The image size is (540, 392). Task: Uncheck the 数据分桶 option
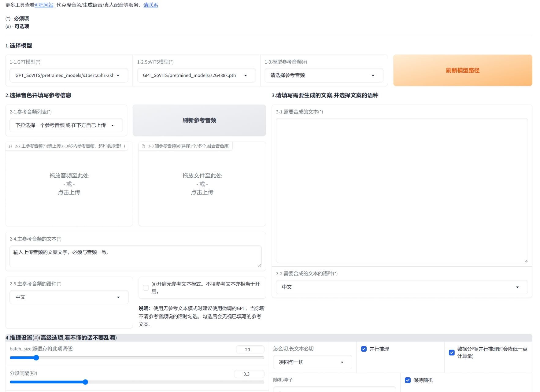452,353
